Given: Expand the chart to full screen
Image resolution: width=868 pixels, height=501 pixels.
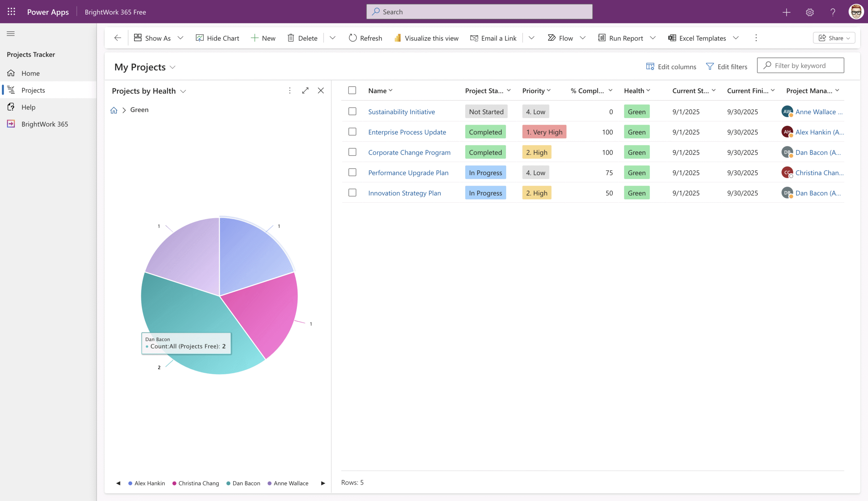Looking at the screenshot, I should (305, 90).
